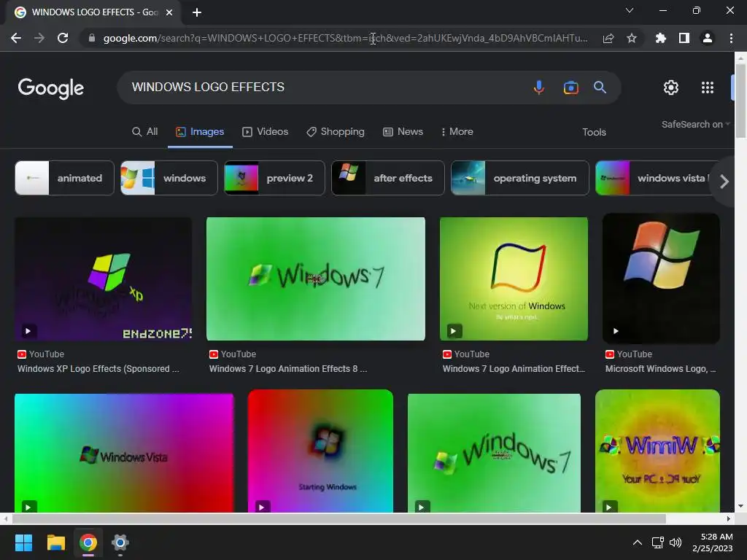Switch to the Videos tab

click(x=266, y=132)
